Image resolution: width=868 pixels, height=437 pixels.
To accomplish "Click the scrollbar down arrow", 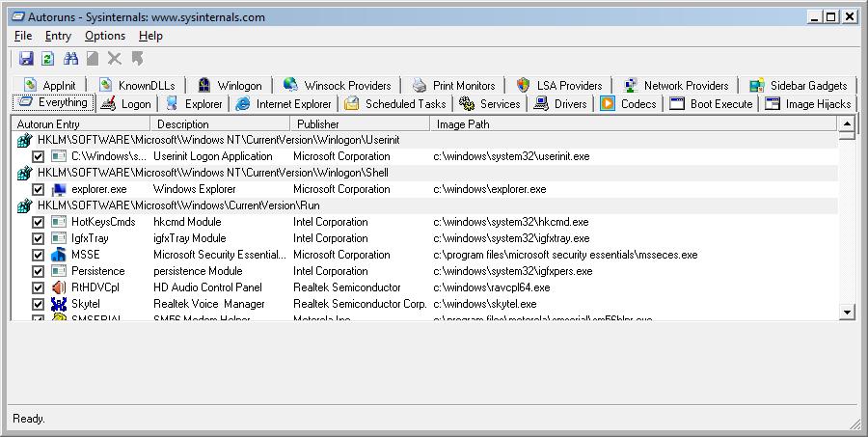I will (x=847, y=313).
